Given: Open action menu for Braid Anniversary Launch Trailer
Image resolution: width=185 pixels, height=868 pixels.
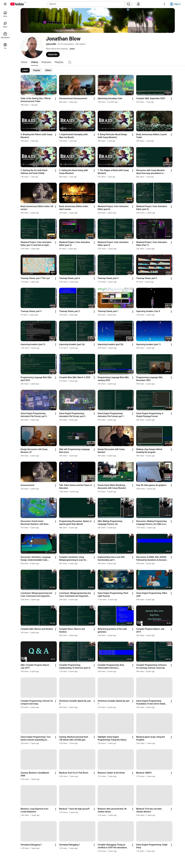Looking at the screenshot, I should (x=171, y=135).
